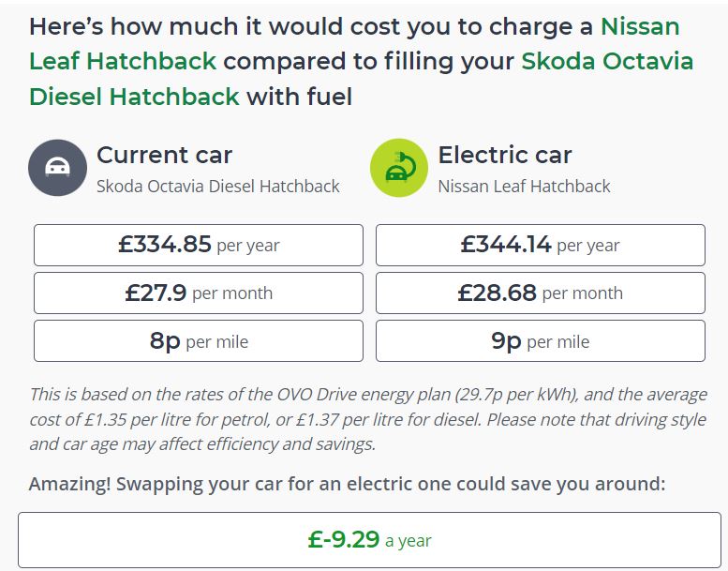Click the £-9.29 a year savings box
This screenshot has height=571, width=728.
(369, 540)
